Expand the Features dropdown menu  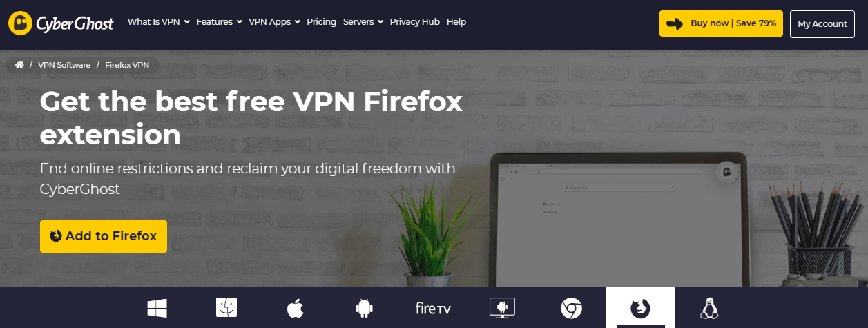point(220,22)
